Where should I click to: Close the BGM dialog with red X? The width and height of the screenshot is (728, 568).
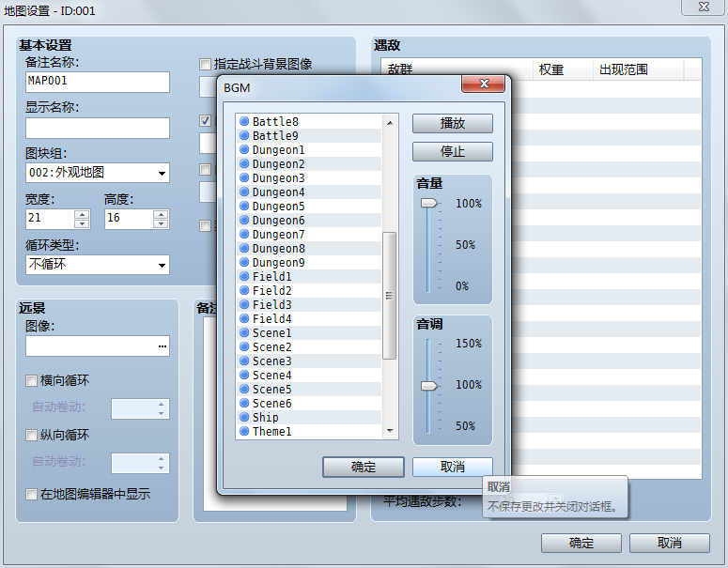coord(484,84)
